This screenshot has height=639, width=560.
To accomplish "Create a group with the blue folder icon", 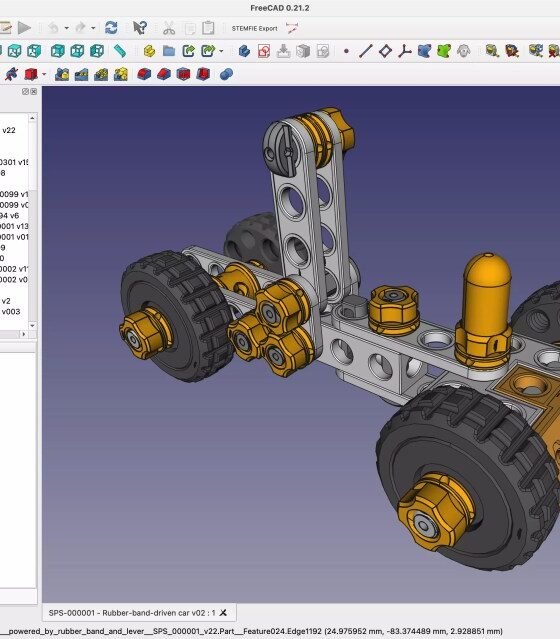I will tap(169, 51).
